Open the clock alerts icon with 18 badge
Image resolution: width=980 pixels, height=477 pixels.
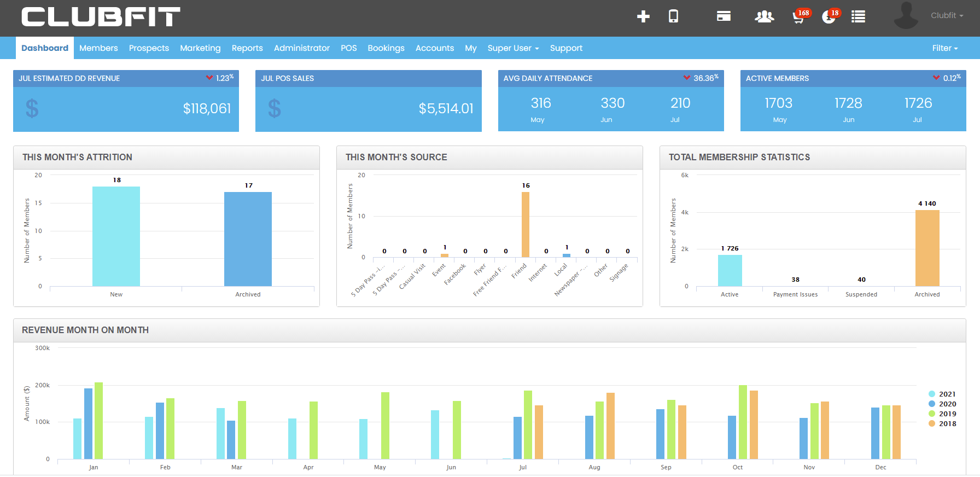tap(830, 16)
